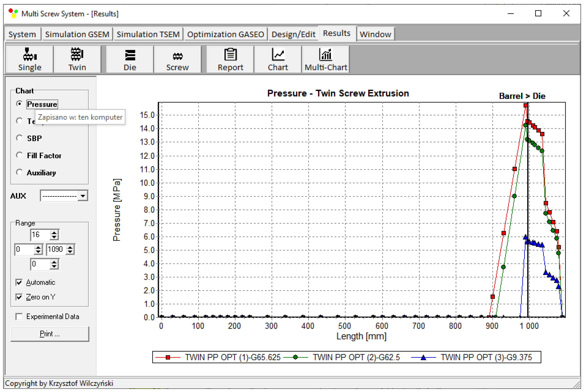Decrease the X start value 0
Viewport: 584px width, 392px height.
(x=38, y=252)
